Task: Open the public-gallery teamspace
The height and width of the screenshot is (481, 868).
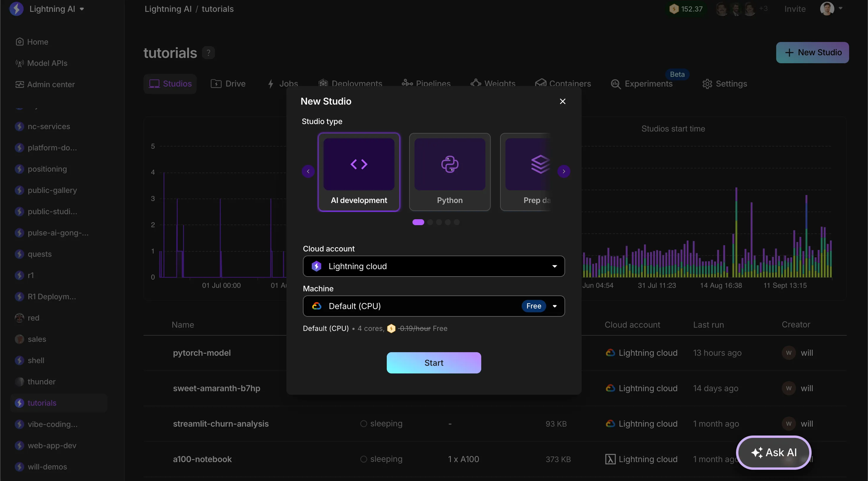Action: [x=46, y=190]
